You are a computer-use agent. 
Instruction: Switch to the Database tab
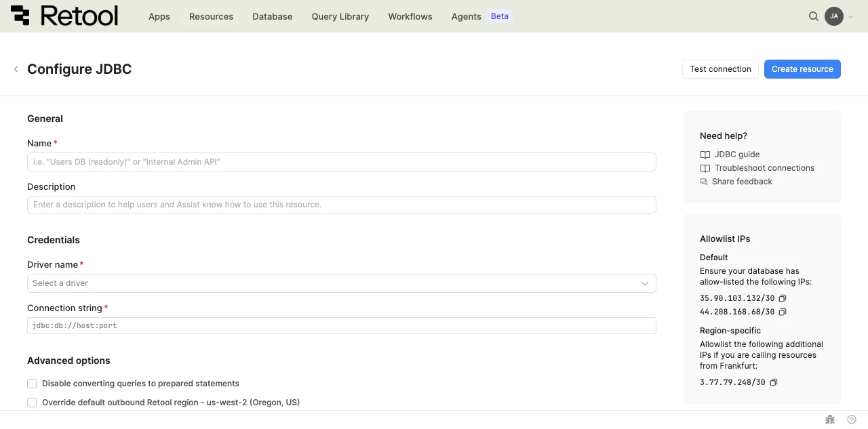(272, 16)
